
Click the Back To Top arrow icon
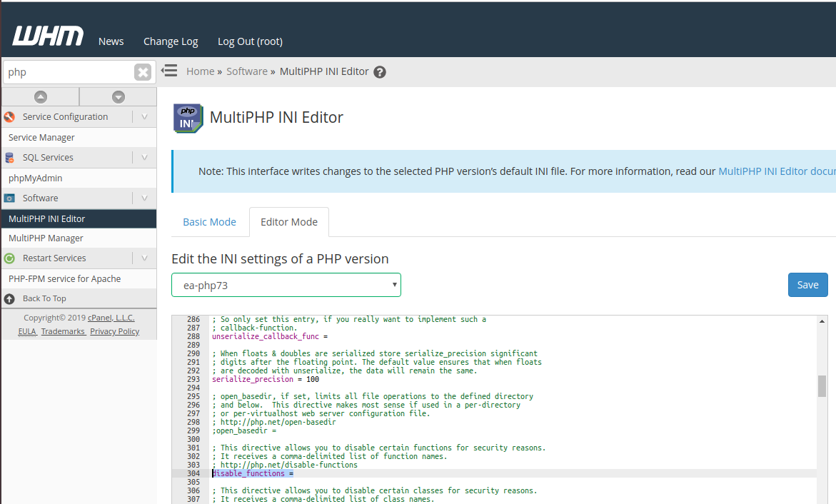(9, 298)
